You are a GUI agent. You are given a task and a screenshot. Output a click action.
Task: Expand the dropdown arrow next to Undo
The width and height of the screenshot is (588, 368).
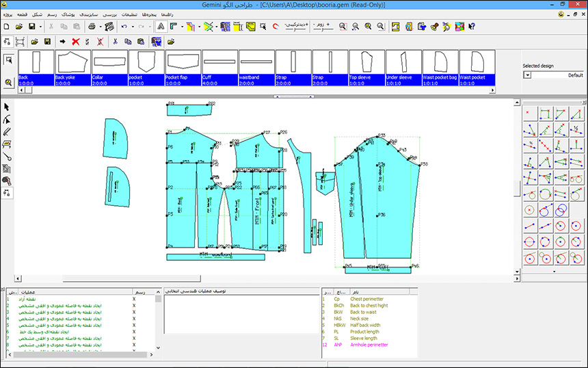pyautogui.click(x=132, y=27)
